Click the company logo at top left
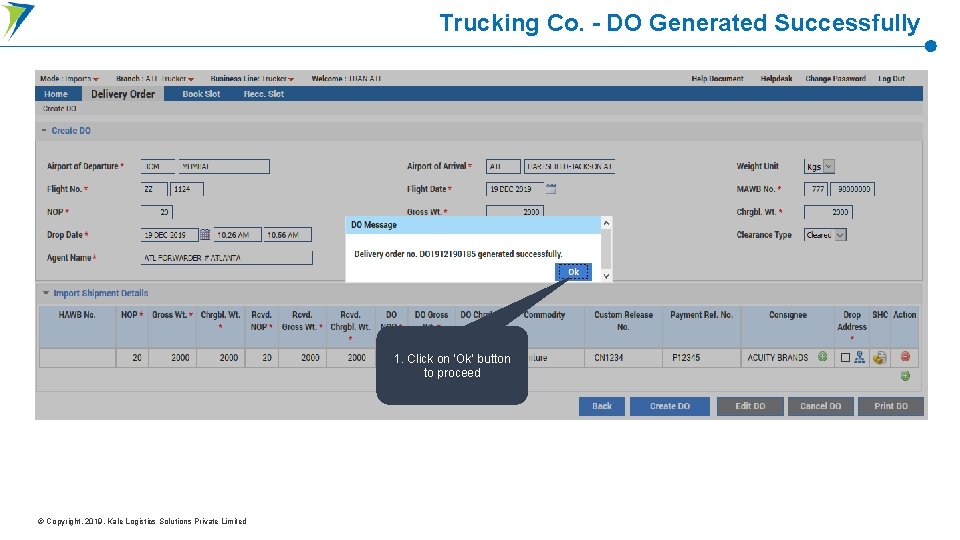960x540 pixels. (18, 20)
